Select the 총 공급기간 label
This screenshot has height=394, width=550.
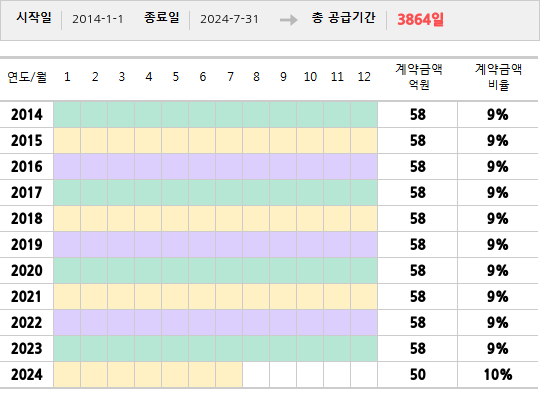(x=343, y=18)
